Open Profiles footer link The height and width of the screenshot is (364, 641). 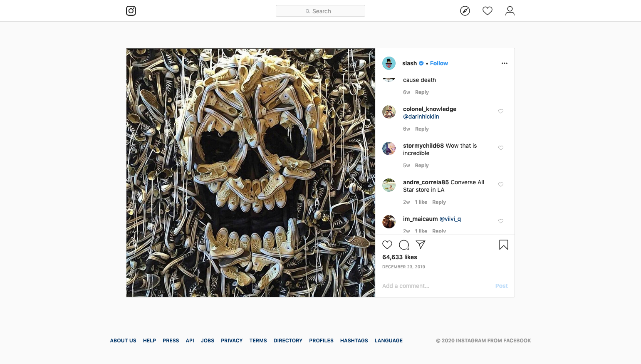tap(321, 341)
